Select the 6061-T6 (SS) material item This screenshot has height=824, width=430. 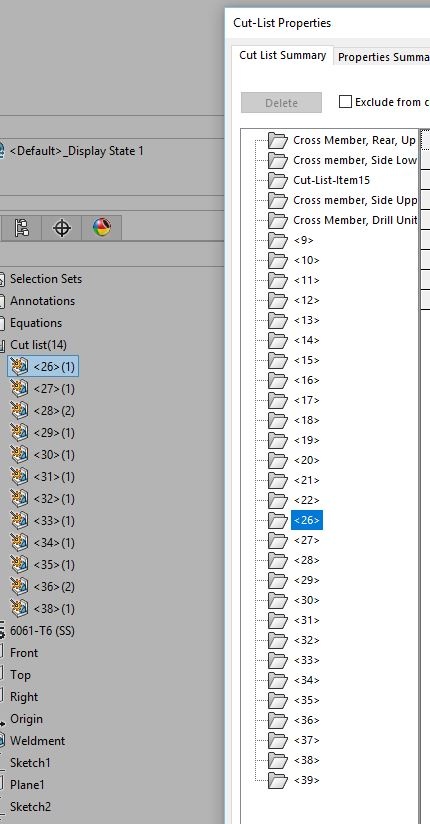[42, 631]
